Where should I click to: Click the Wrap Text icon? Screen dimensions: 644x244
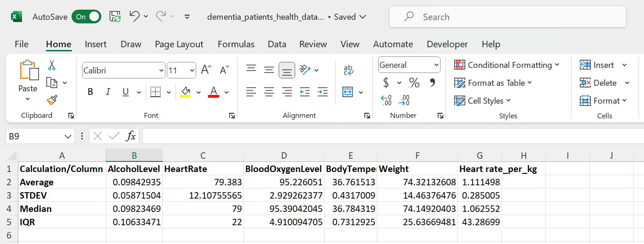point(348,70)
